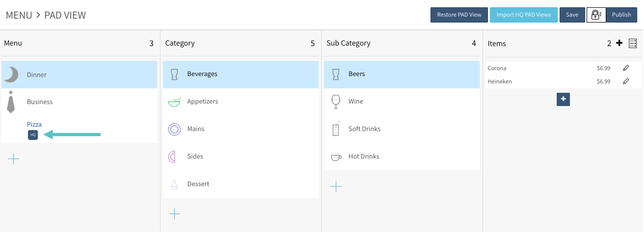Select the Appetizers category
This screenshot has width=644, height=232.
click(x=202, y=101)
